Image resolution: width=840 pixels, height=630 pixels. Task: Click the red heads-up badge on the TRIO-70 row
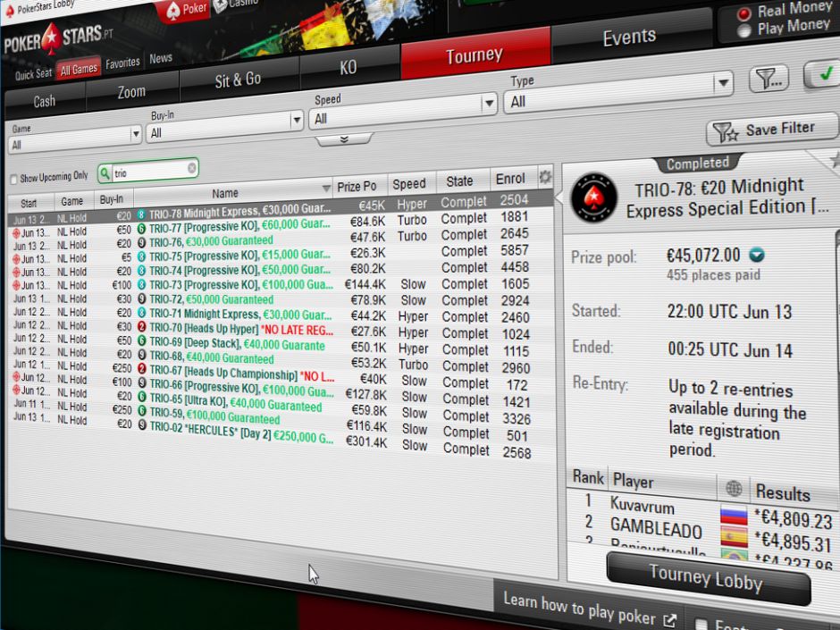(141, 326)
